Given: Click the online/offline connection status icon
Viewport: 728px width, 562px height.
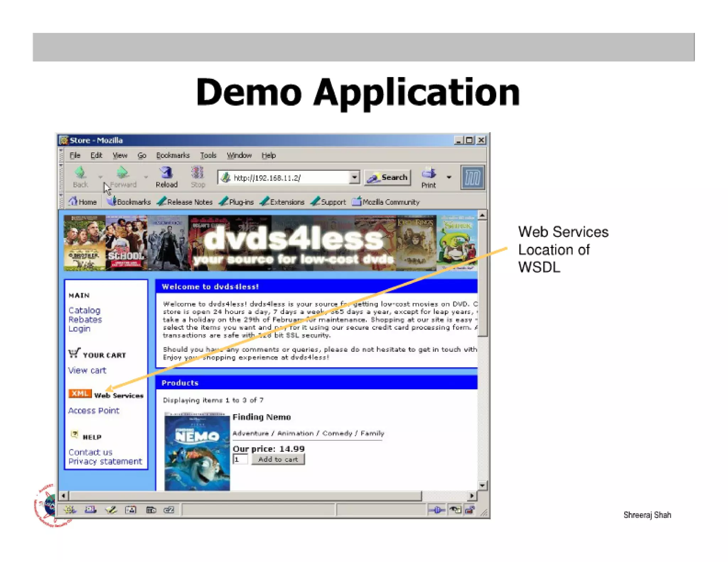Looking at the screenshot, I should coord(437,510).
